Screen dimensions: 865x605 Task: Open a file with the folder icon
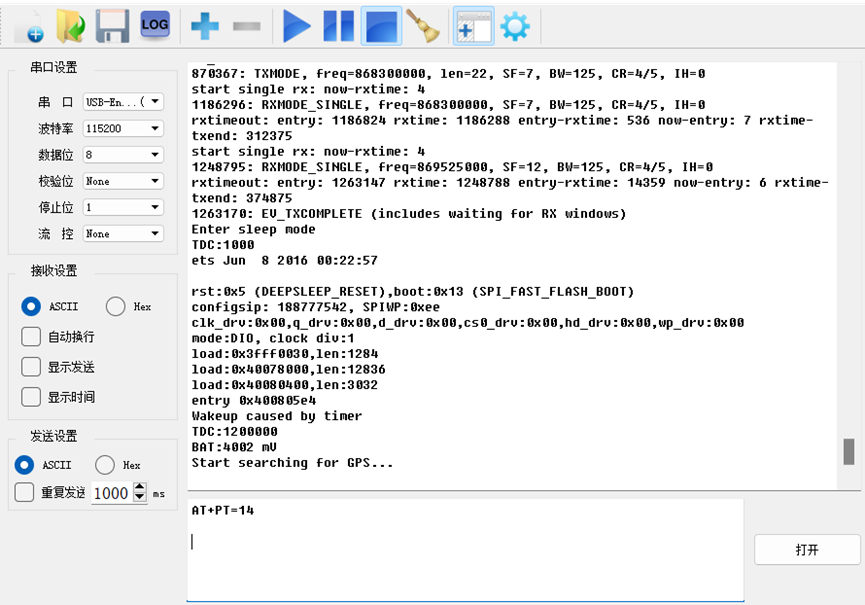pos(71,26)
